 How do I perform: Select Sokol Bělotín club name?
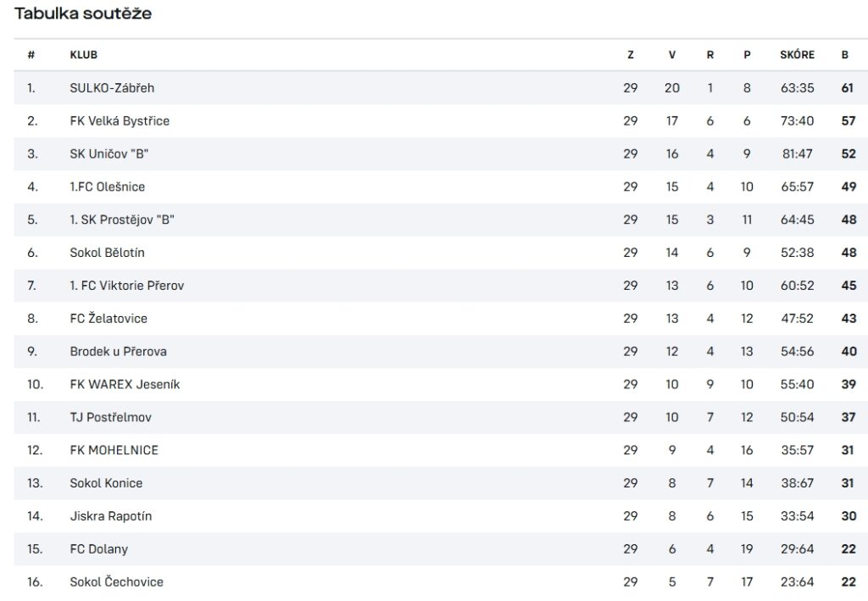(107, 253)
